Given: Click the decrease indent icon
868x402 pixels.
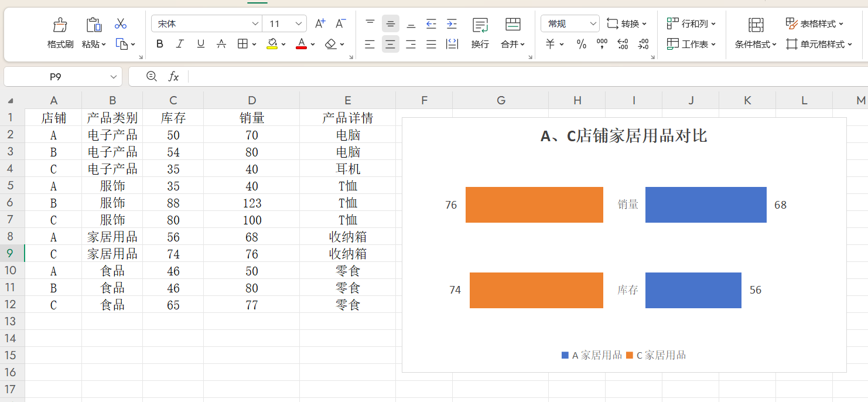Looking at the screenshot, I should [x=431, y=23].
